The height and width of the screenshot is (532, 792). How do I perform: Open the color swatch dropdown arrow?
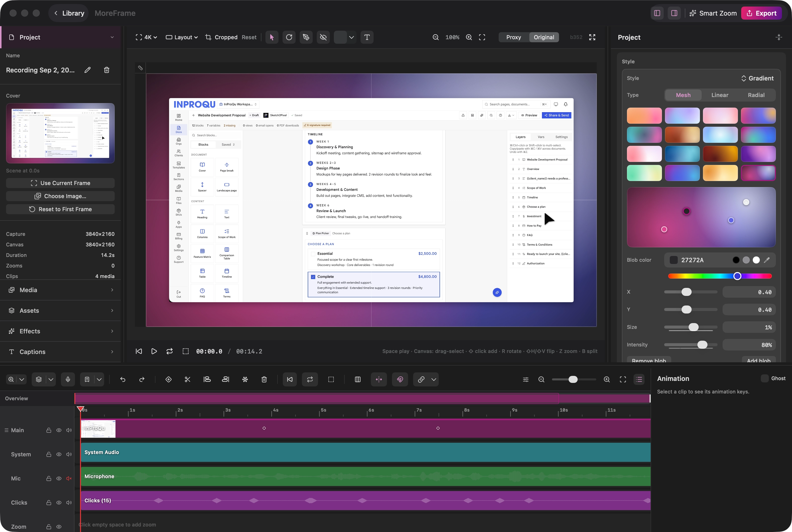click(x=351, y=37)
